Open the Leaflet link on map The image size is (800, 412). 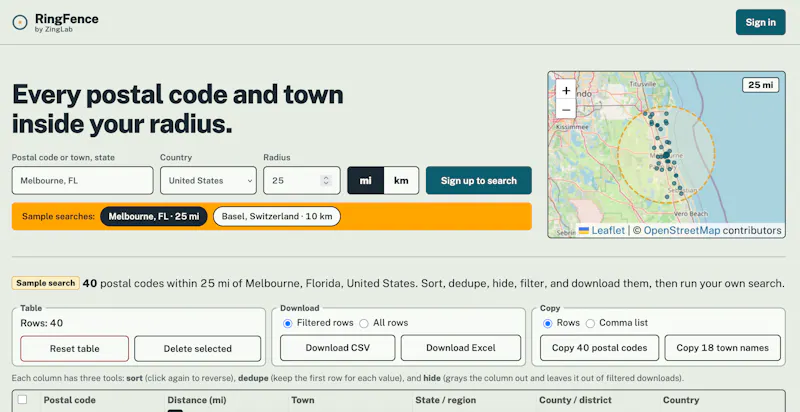pos(608,230)
